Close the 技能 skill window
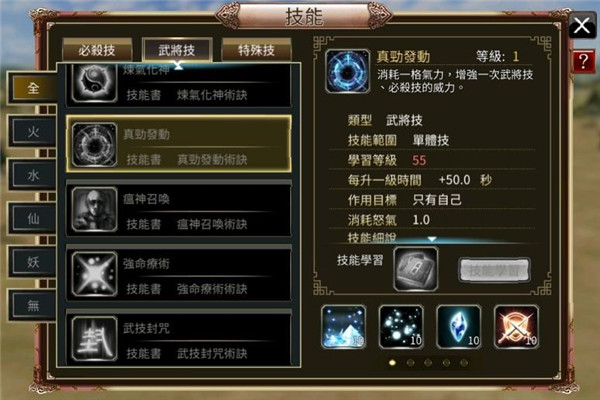600x400 pixels. click(x=582, y=26)
